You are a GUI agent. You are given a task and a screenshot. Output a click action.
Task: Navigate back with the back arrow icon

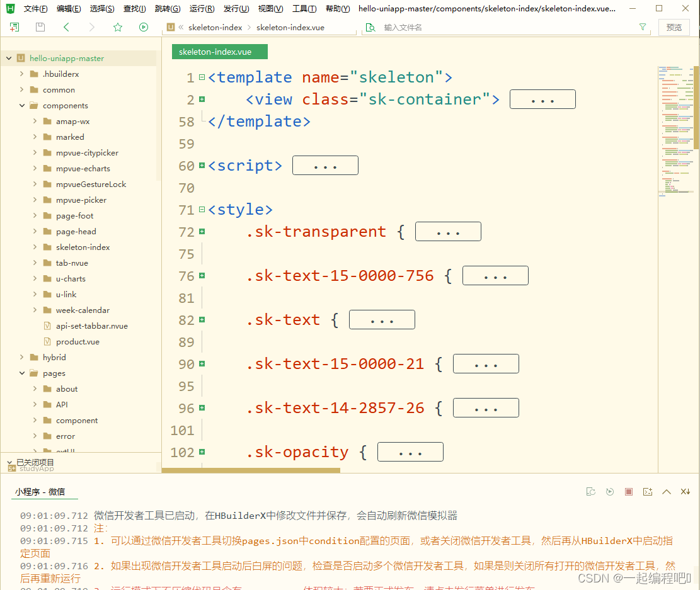[x=66, y=27]
